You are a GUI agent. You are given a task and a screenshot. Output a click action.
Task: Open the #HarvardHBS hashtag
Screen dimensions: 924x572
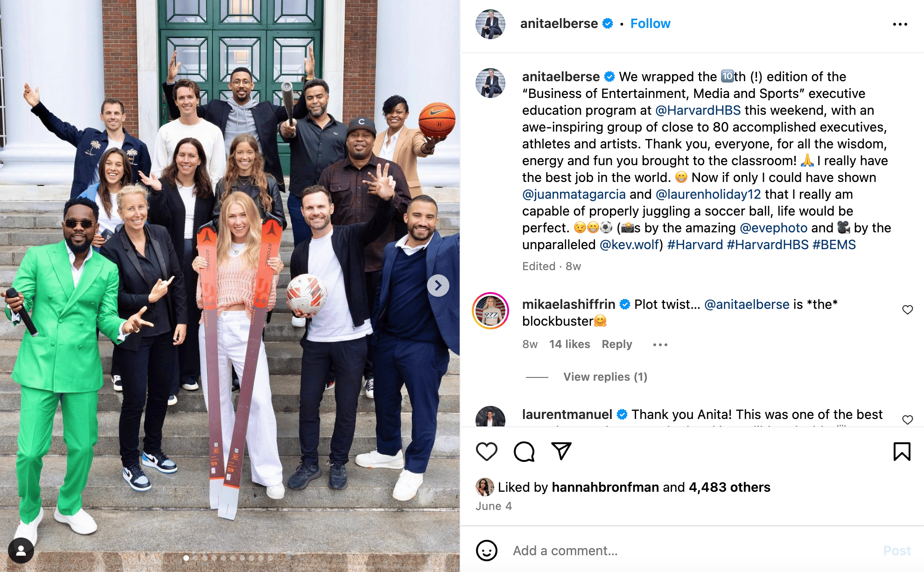pyautogui.click(x=768, y=244)
